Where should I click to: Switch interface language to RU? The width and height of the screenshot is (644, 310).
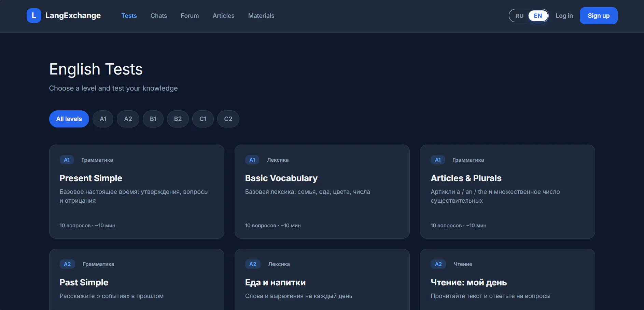(519, 16)
